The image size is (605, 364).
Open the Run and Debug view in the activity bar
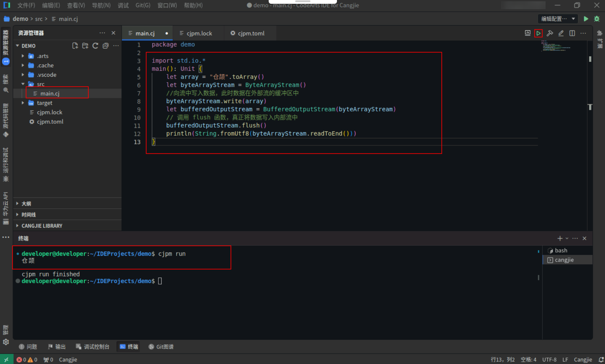[6, 165]
